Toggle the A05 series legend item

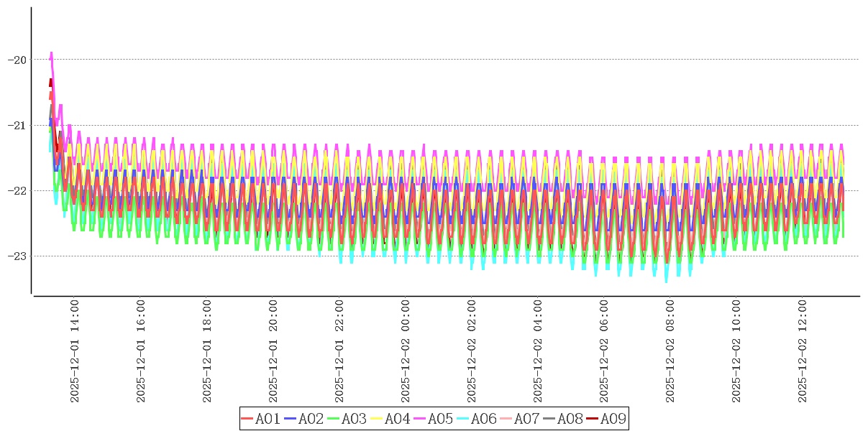(x=433, y=419)
